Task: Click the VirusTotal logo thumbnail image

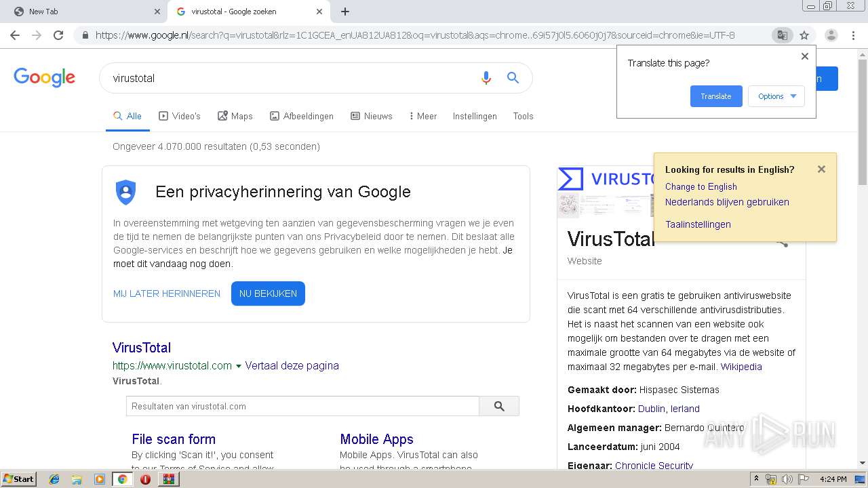Action: [x=605, y=179]
